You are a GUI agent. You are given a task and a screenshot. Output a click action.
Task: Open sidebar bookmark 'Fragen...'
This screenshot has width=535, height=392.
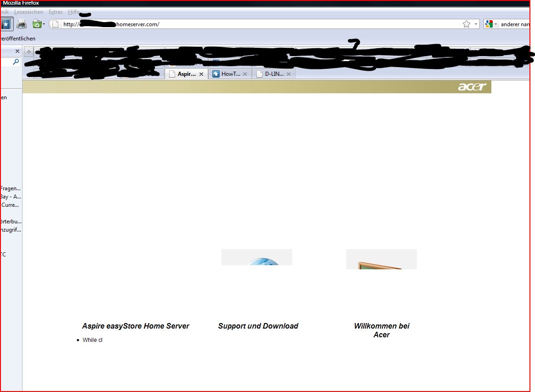click(x=11, y=188)
